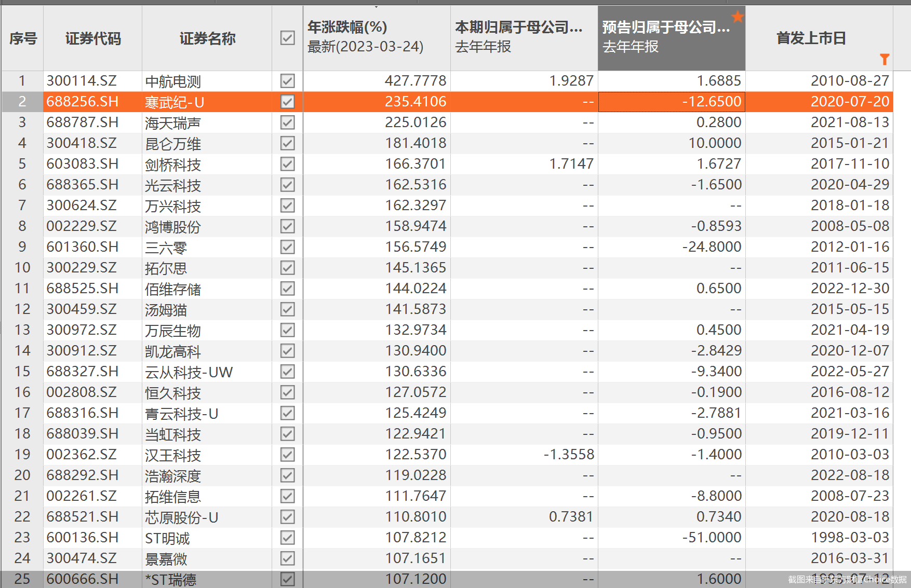Click the 首发上市日 column header

coord(811,38)
